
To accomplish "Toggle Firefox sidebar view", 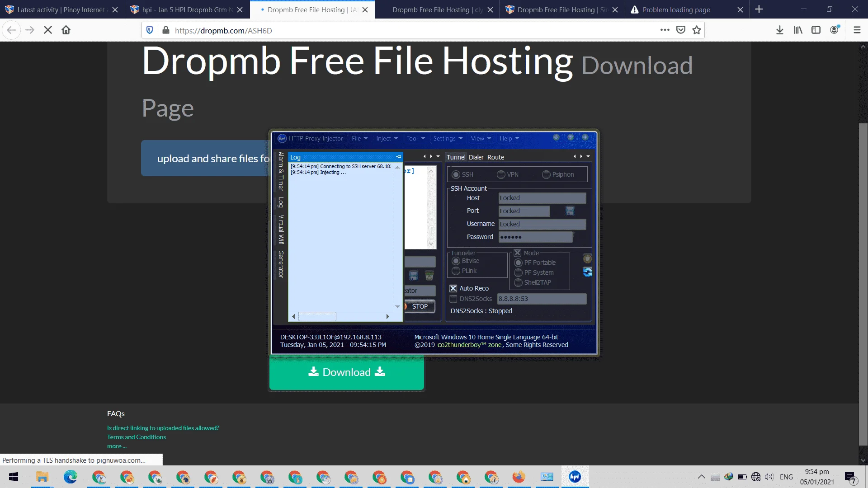I will pyautogui.click(x=816, y=30).
